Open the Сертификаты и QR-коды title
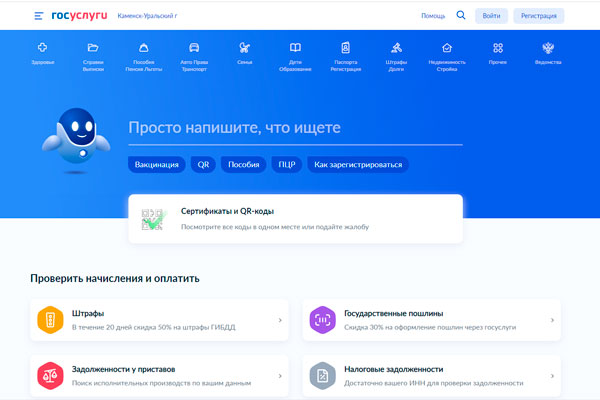The width and height of the screenshot is (600, 400). (227, 211)
